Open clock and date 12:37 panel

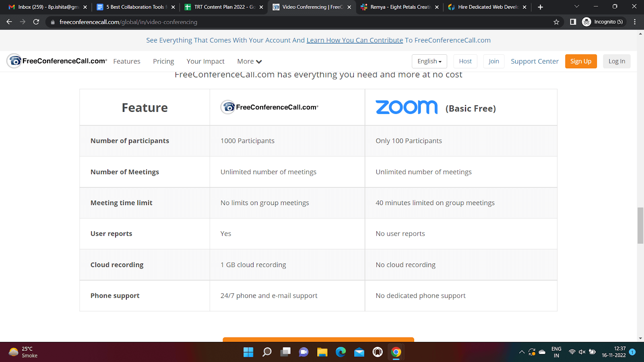[x=614, y=352]
